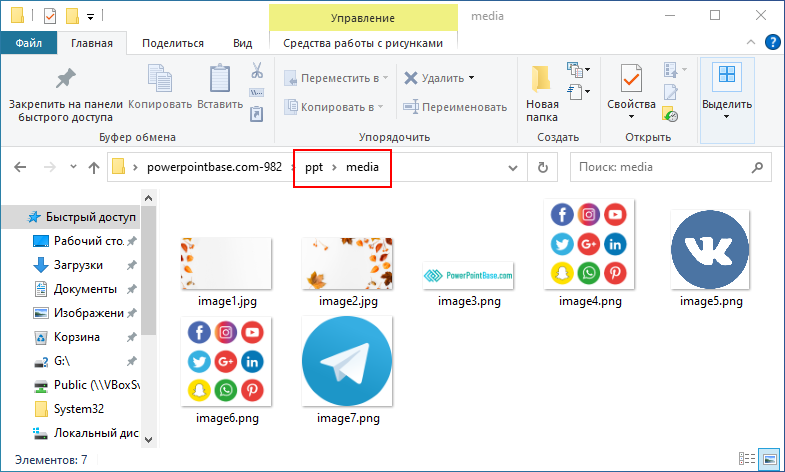Viewport: 785px width, 472px height.
Task: Click the Cut scissors icon
Action: coord(257,71)
